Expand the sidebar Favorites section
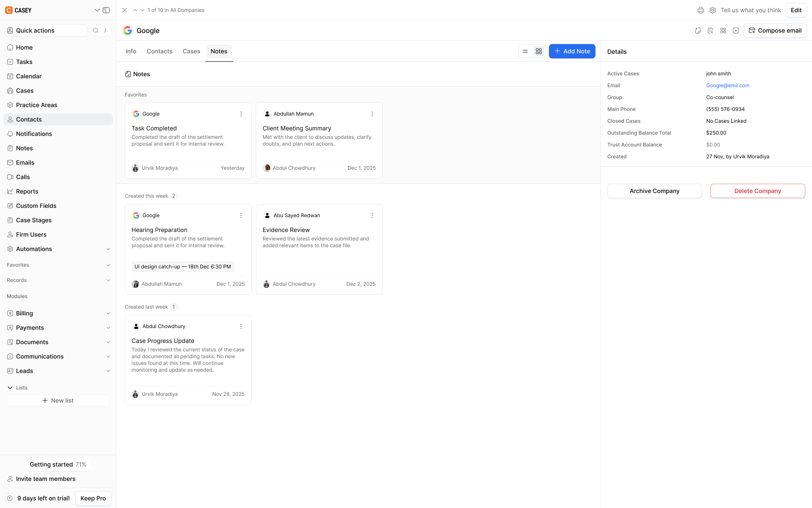Image resolution: width=812 pixels, height=508 pixels. 108,265
